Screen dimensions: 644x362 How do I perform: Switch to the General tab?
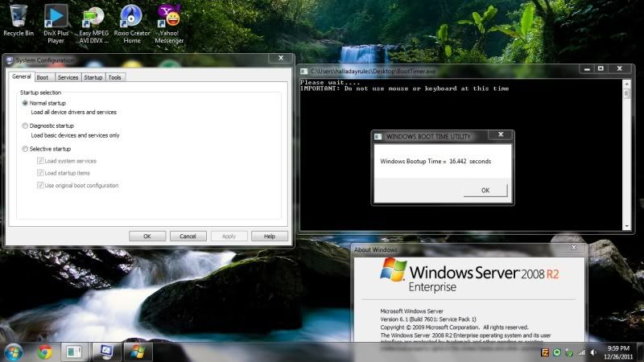(22, 76)
